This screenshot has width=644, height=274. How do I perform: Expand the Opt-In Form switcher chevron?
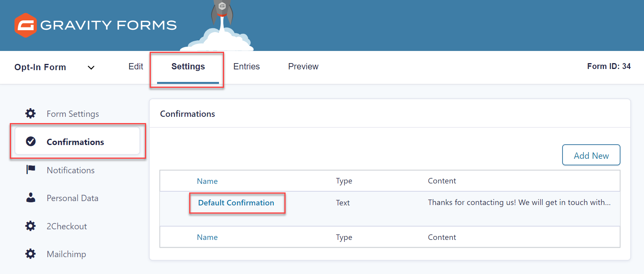[x=91, y=67]
